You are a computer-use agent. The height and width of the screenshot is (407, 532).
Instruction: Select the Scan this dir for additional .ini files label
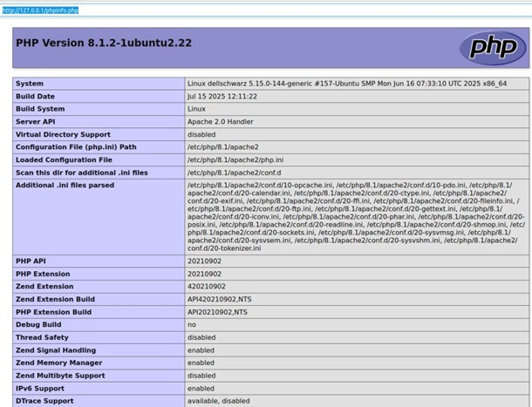(82, 173)
